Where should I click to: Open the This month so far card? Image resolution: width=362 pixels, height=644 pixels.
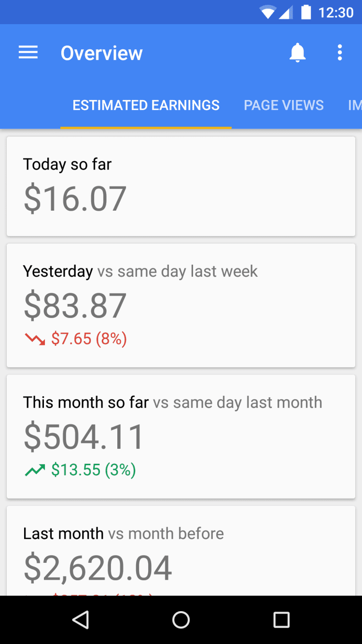(181, 436)
